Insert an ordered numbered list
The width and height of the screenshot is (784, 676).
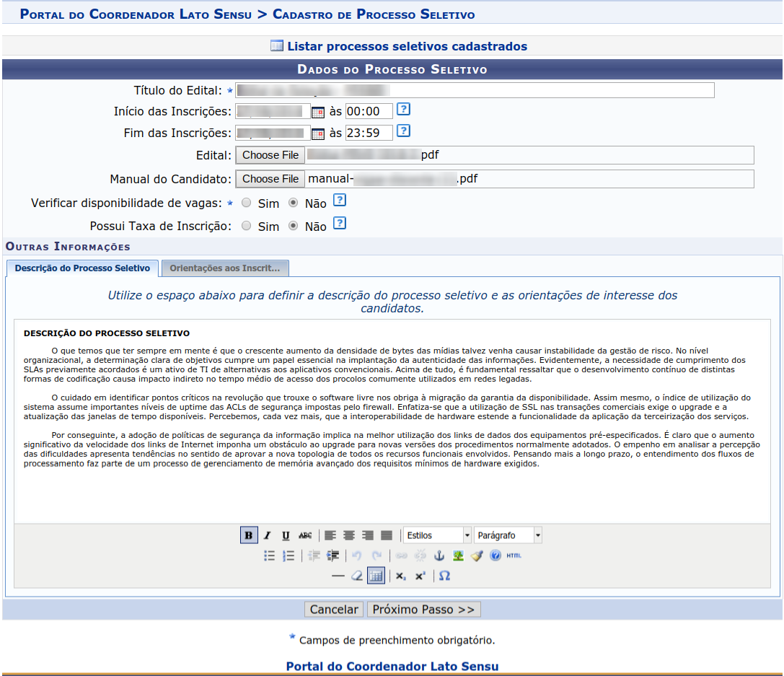(x=289, y=556)
